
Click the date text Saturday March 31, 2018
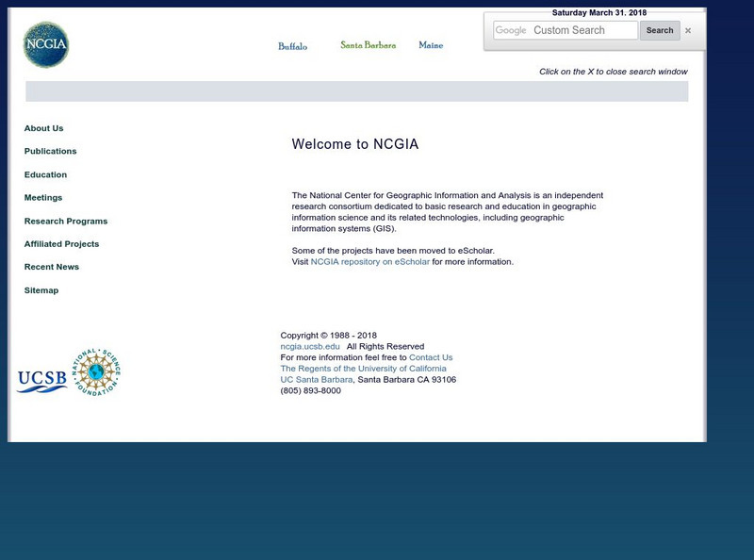click(x=599, y=12)
